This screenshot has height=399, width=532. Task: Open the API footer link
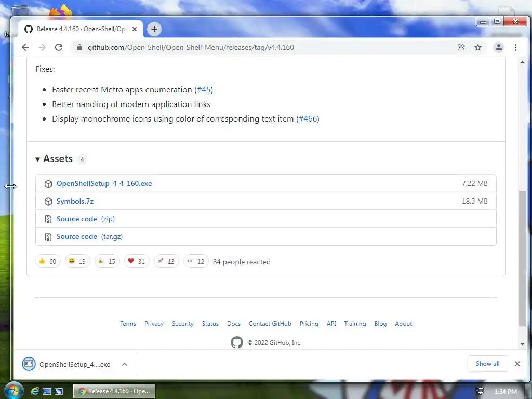pos(331,324)
